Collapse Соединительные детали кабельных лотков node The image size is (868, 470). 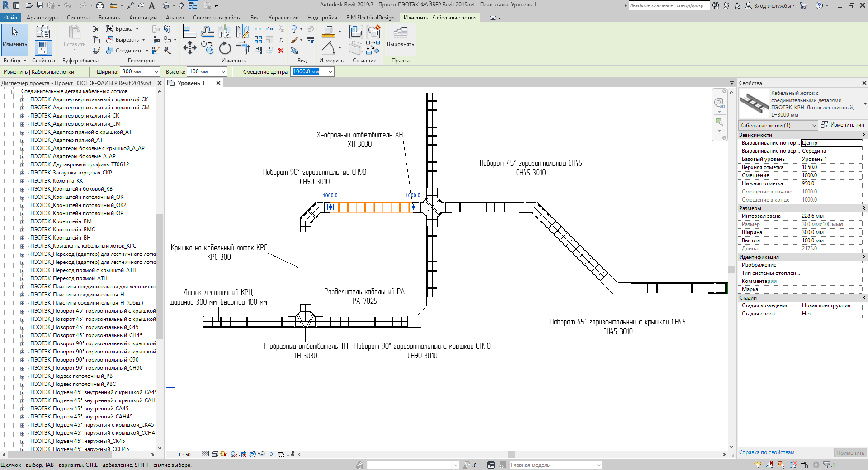(x=13, y=91)
